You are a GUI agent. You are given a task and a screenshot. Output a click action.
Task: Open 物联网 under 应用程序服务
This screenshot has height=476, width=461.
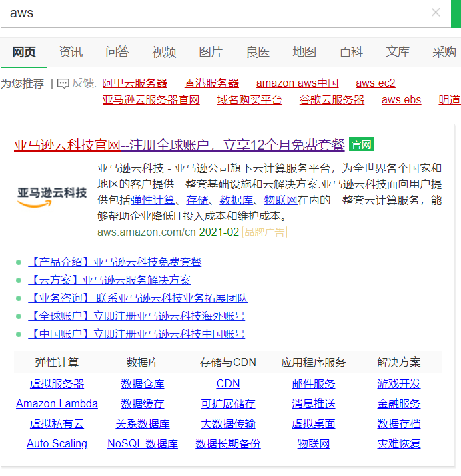(314, 444)
